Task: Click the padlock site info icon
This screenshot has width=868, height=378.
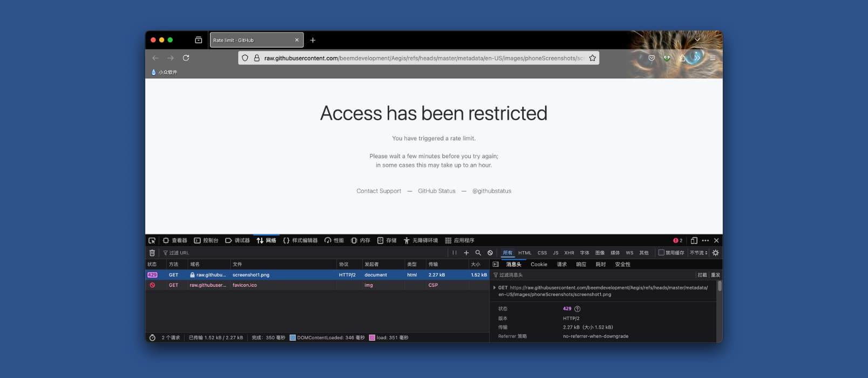Action: point(257,58)
